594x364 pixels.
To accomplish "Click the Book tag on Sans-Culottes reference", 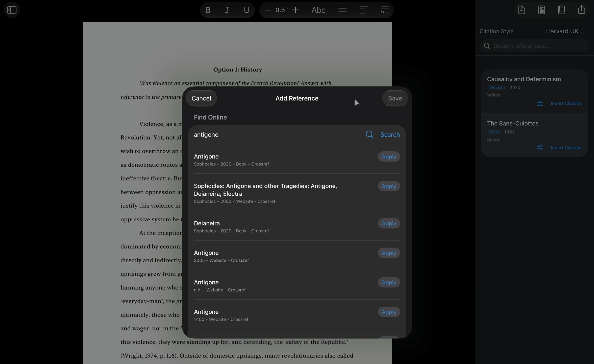I will point(494,132).
